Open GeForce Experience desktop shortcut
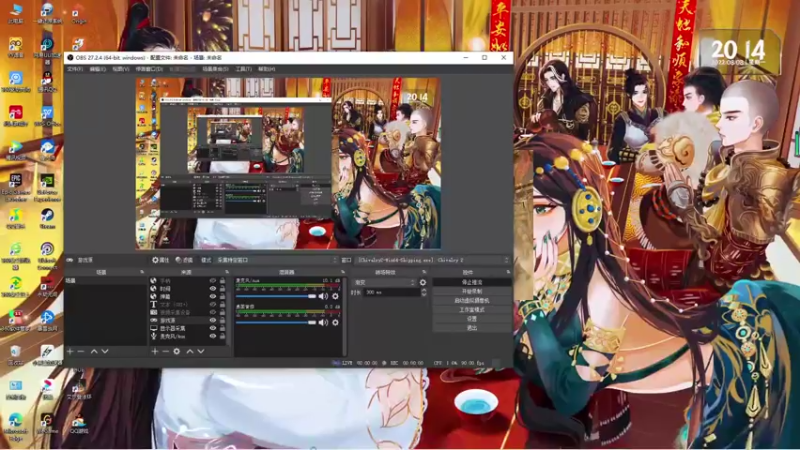The image size is (800, 450). click(47, 187)
